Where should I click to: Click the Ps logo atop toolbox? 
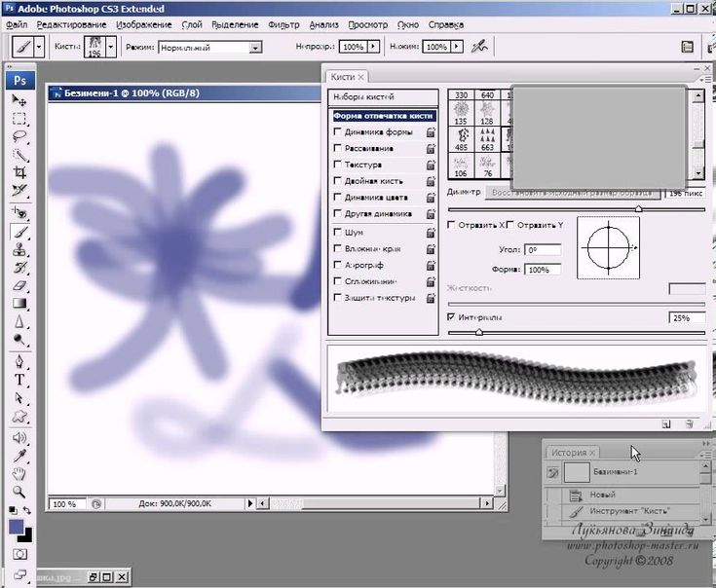(19, 80)
